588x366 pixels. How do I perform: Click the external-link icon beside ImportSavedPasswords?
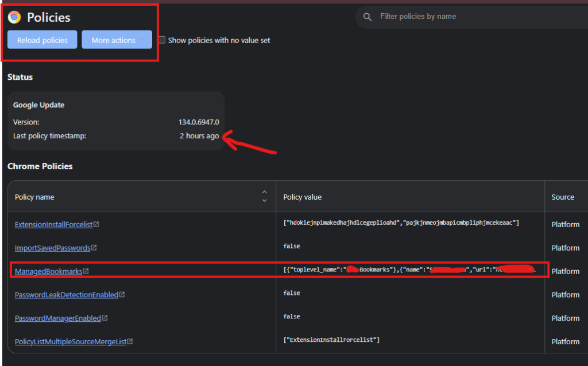coord(94,248)
